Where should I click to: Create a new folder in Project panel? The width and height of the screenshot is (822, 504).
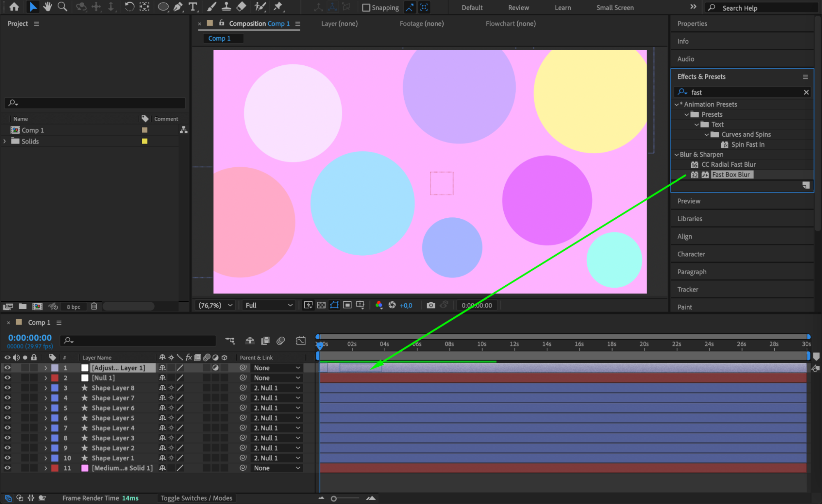click(23, 306)
